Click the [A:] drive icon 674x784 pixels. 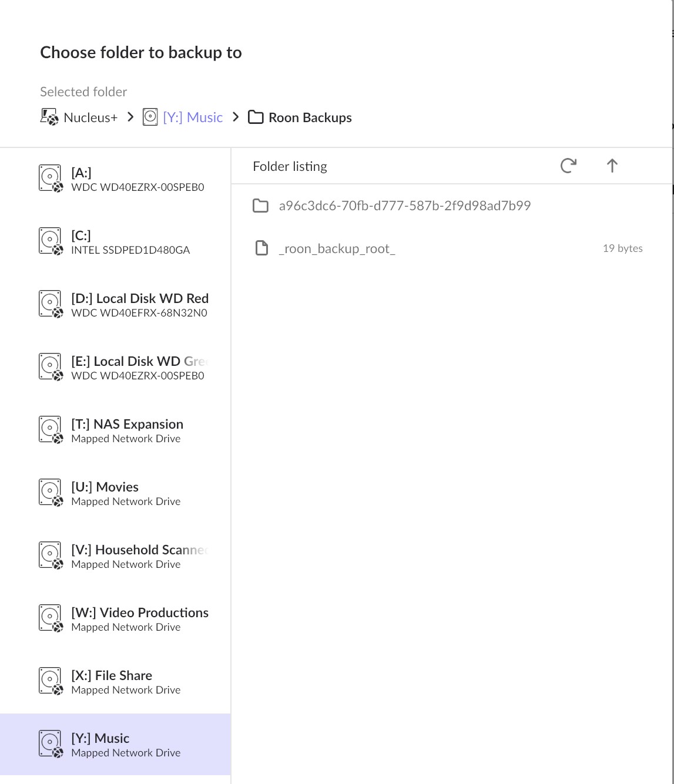(x=51, y=179)
